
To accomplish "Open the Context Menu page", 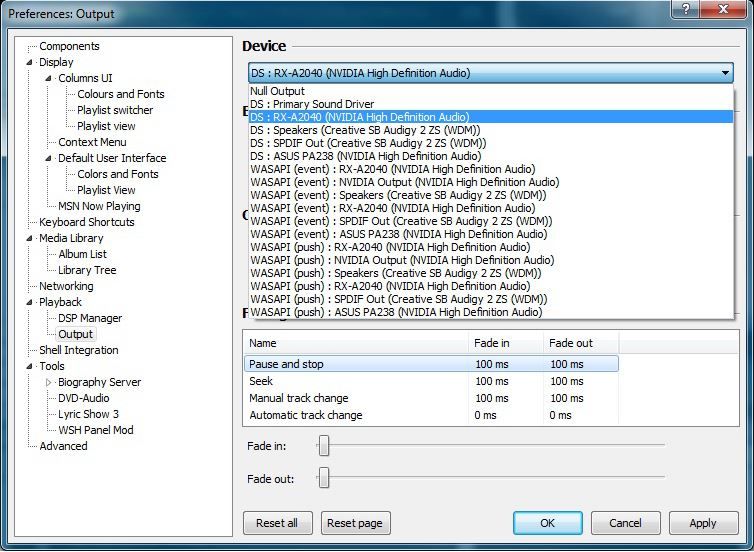I will coord(92,142).
